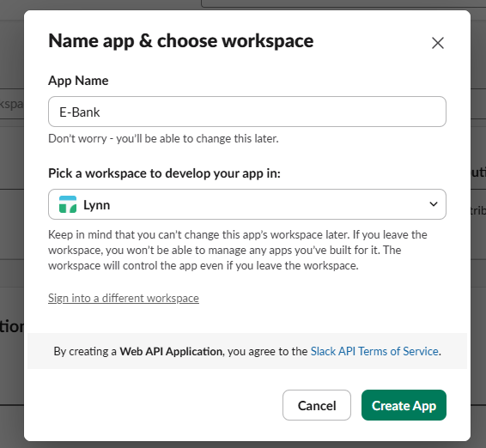This screenshot has width=486, height=448.
Task: Click the Lynn workspace logo icon
Action: (68, 204)
